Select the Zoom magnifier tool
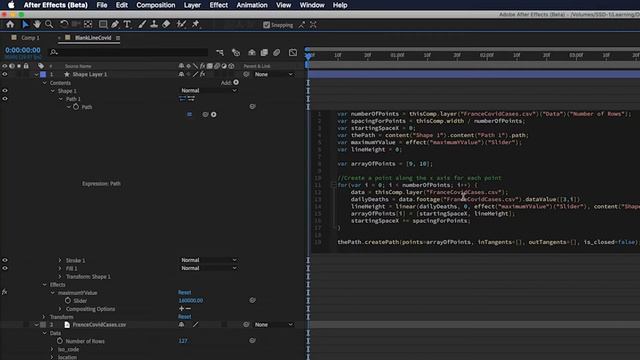The width and height of the screenshot is (640, 360). coord(49,24)
